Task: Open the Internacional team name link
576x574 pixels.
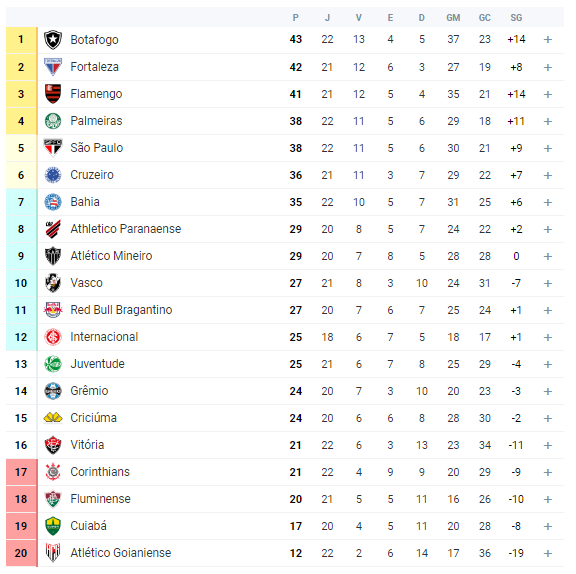Action: [x=104, y=337]
